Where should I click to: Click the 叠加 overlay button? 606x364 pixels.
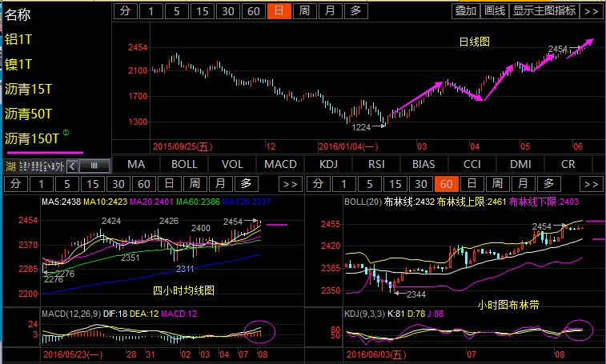point(464,10)
